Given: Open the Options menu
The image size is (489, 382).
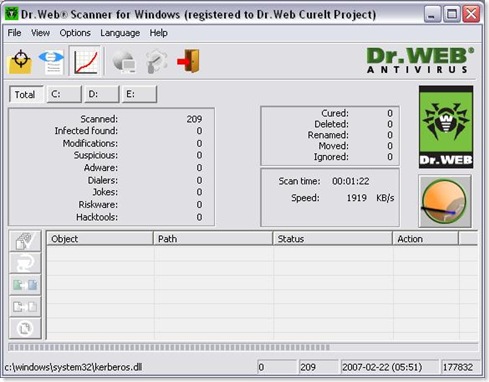Looking at the screenshot, I should pos(75,33).
